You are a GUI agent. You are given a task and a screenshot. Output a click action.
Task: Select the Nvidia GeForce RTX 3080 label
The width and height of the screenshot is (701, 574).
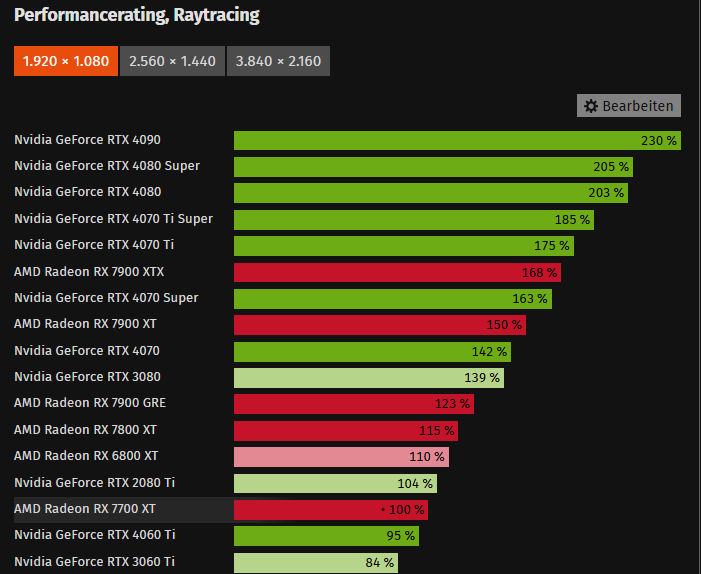(87, 376)
